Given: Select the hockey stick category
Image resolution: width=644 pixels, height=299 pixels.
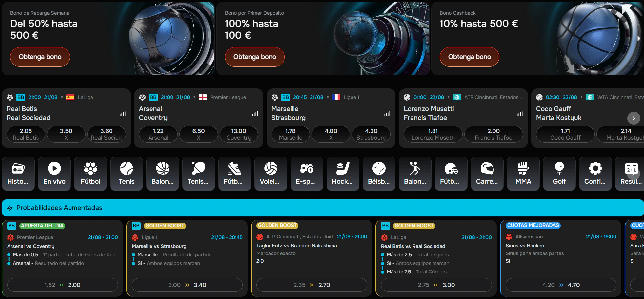Looking at the screenshot, I should [343, 174].
